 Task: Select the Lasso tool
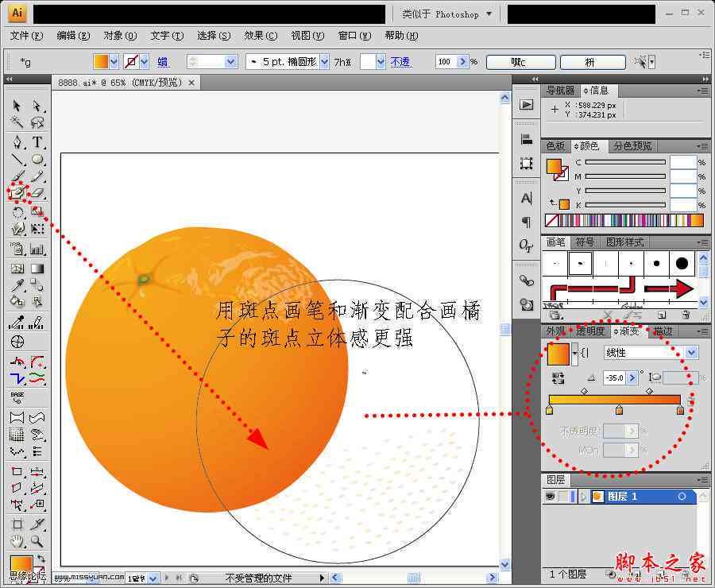click(x=37, y=122)
